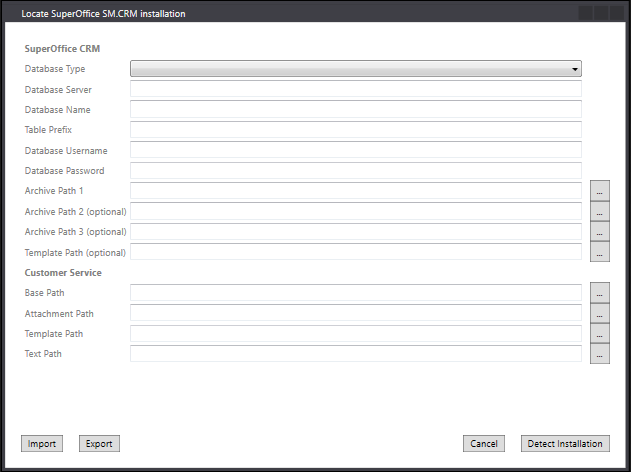Browse for the Base Path folder

pos(600,293)
